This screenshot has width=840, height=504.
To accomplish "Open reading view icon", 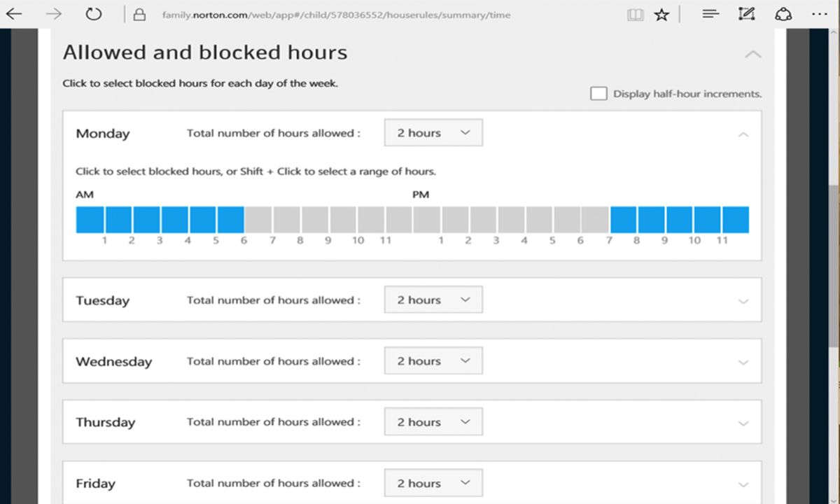I will pyautogui.click(x=635, y=13).
